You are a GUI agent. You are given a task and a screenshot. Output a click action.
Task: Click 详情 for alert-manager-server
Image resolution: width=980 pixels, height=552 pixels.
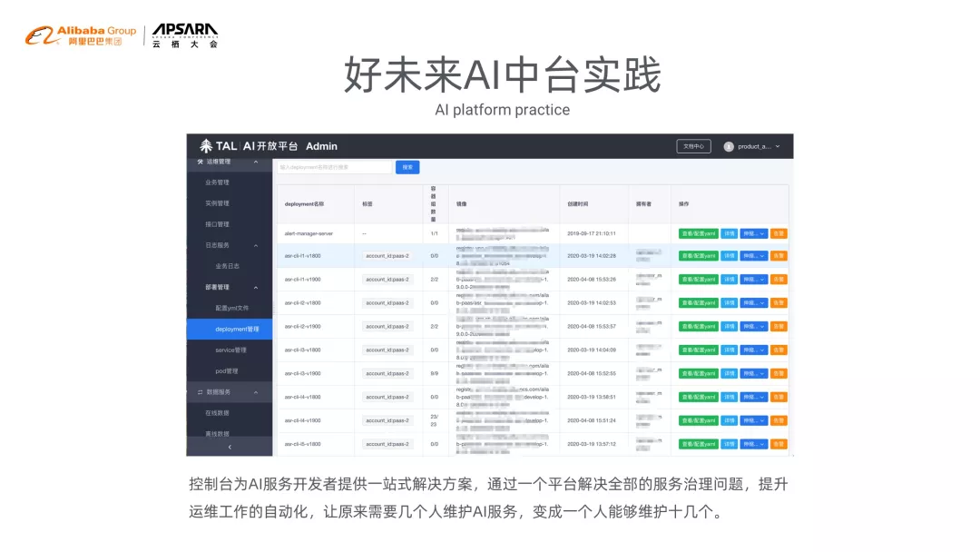pyautogui.click(x=730, y=234)
